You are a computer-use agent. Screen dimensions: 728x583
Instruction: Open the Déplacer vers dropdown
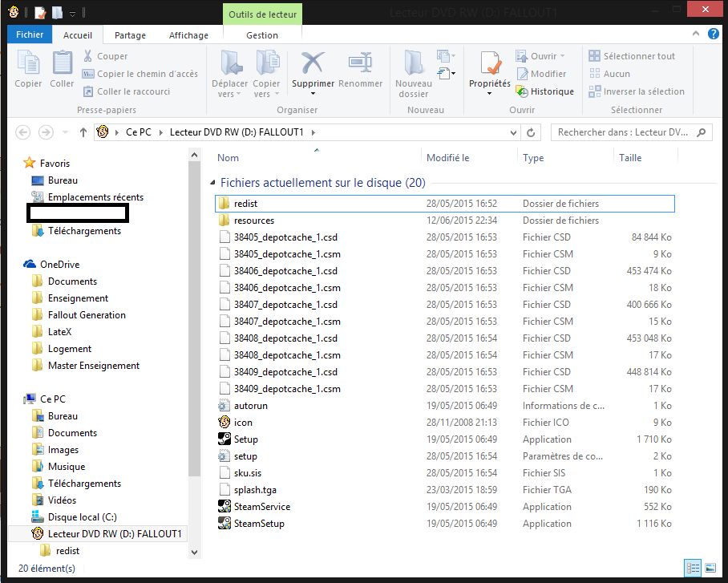pyautogui.click(x=230, y=89)
